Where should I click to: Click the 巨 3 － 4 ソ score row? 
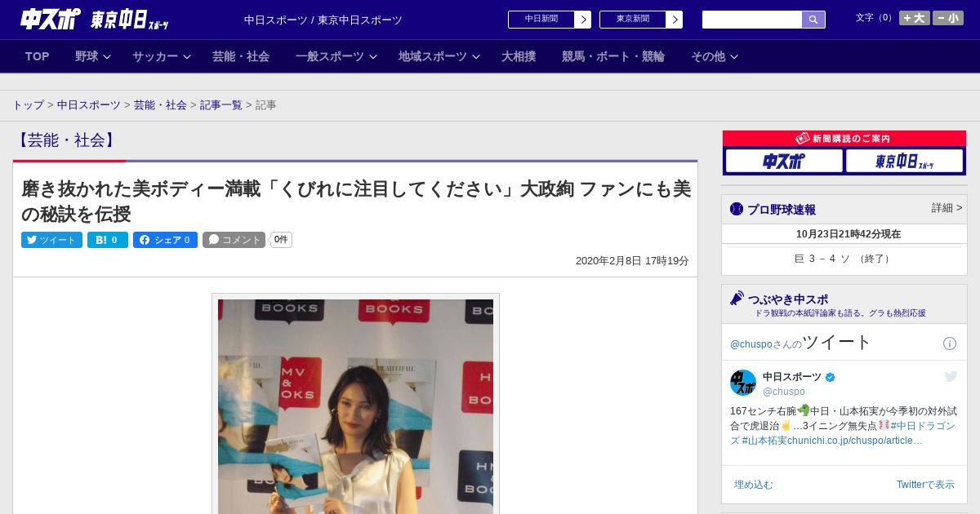click(844, 259)
